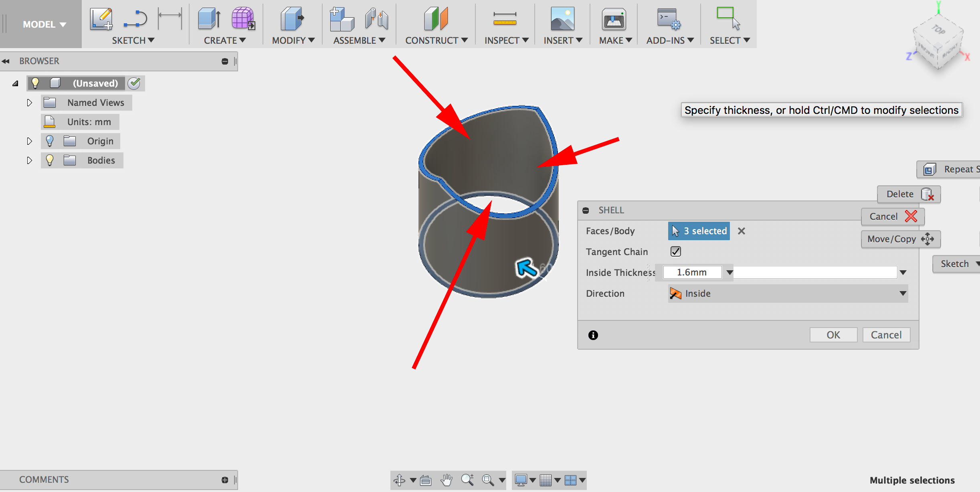Open the CREATE menu
This screenshot has width=980, height=492.
(x=225, y=40)
